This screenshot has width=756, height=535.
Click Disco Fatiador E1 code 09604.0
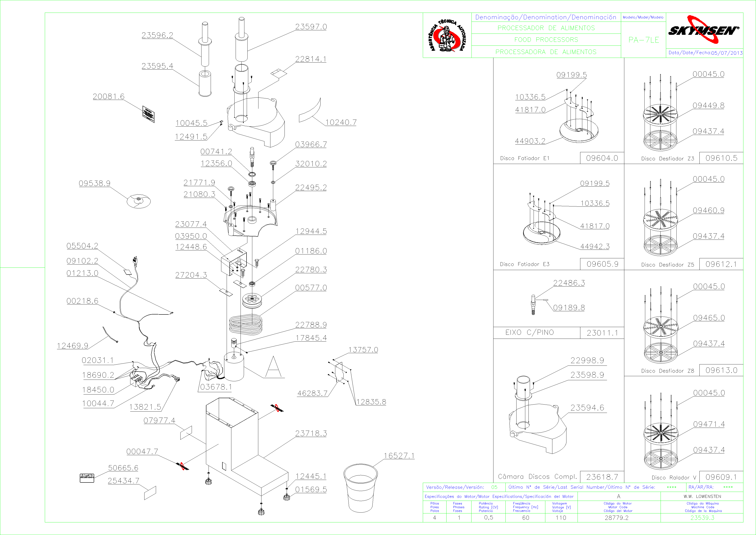[602, 158]
